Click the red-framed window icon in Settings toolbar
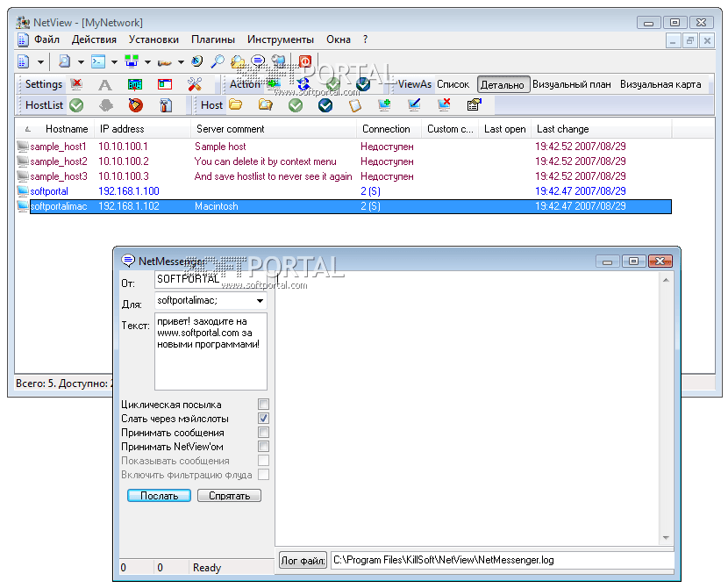 click(165, 84)
